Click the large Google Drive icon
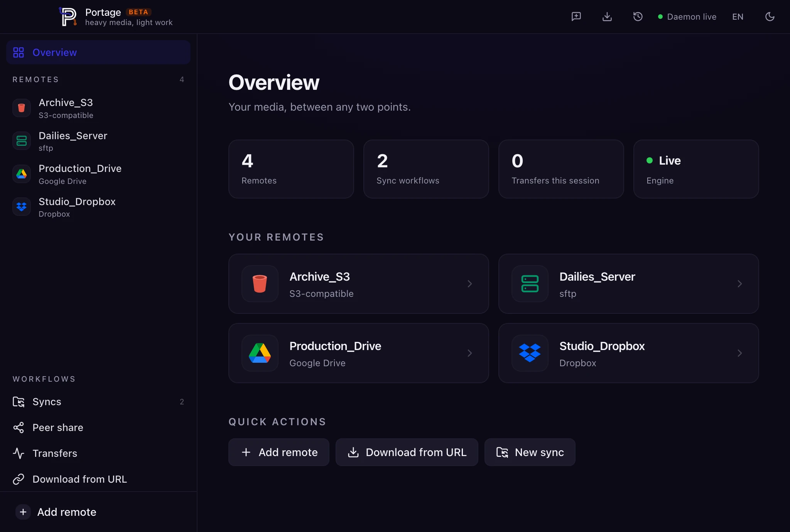This screenshot has height=532, width=790. click(x=260, y=353)
